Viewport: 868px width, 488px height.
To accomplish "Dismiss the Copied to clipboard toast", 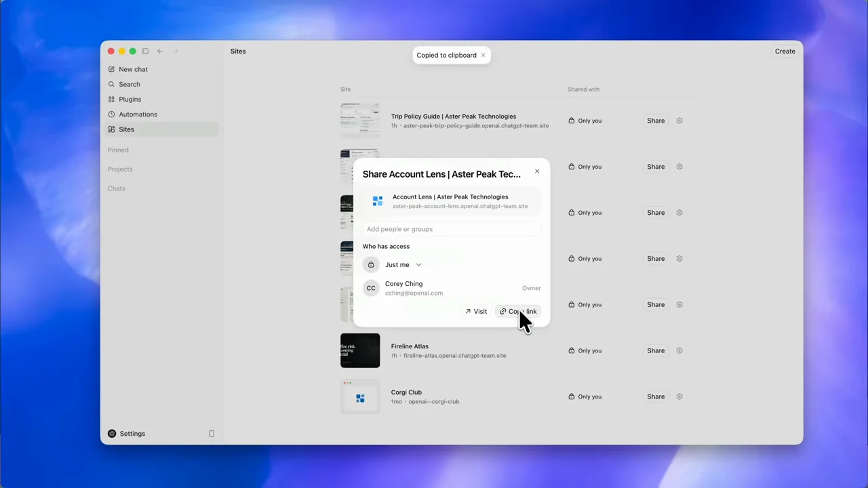I will tap(483, 55).
